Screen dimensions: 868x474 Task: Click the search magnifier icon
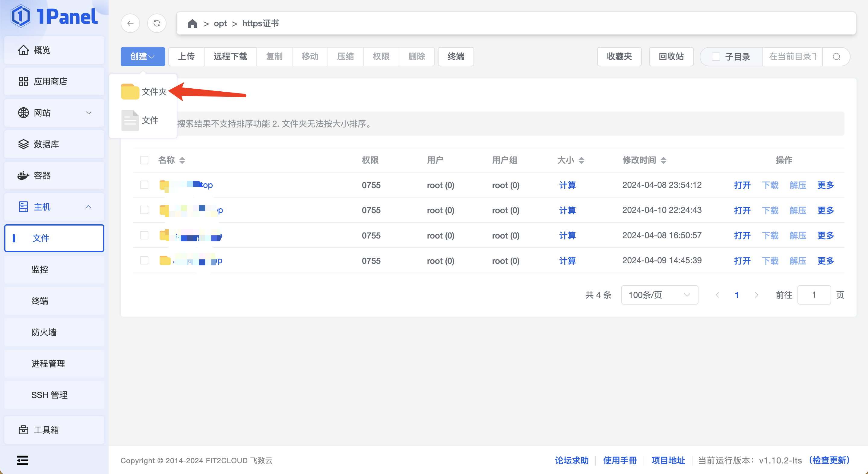(x=836, y=57)
